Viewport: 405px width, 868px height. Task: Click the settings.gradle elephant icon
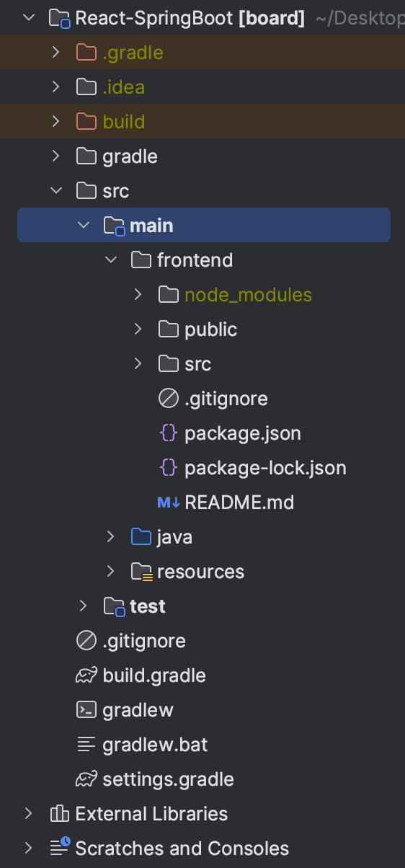tap(86, 779)
